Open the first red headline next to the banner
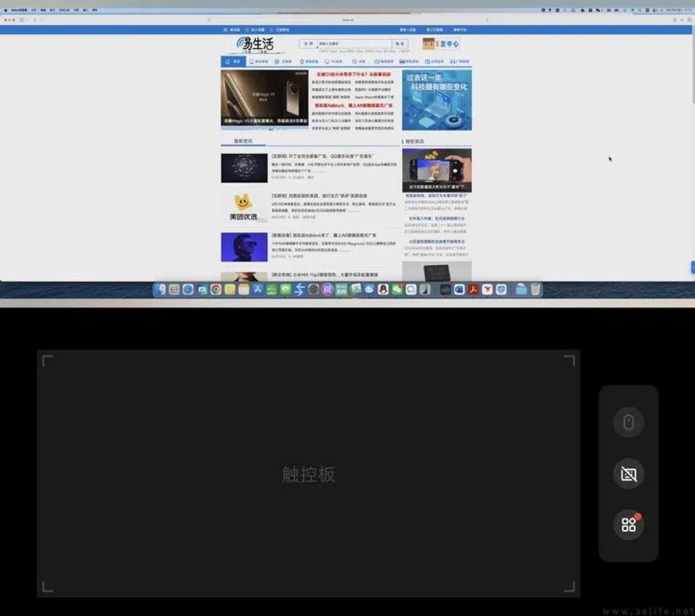The image size is (695, 616). [x=353, y=75]
